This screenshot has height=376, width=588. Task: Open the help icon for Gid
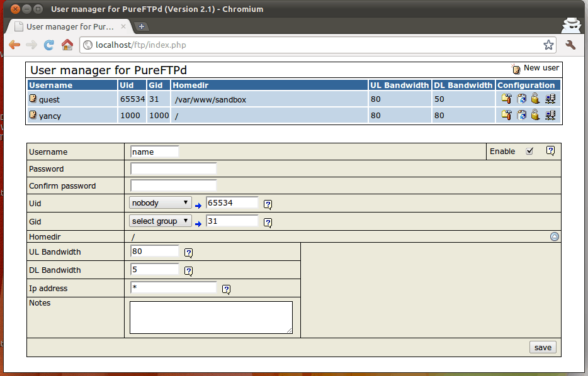pyautogui.click(x=268, y=223)
